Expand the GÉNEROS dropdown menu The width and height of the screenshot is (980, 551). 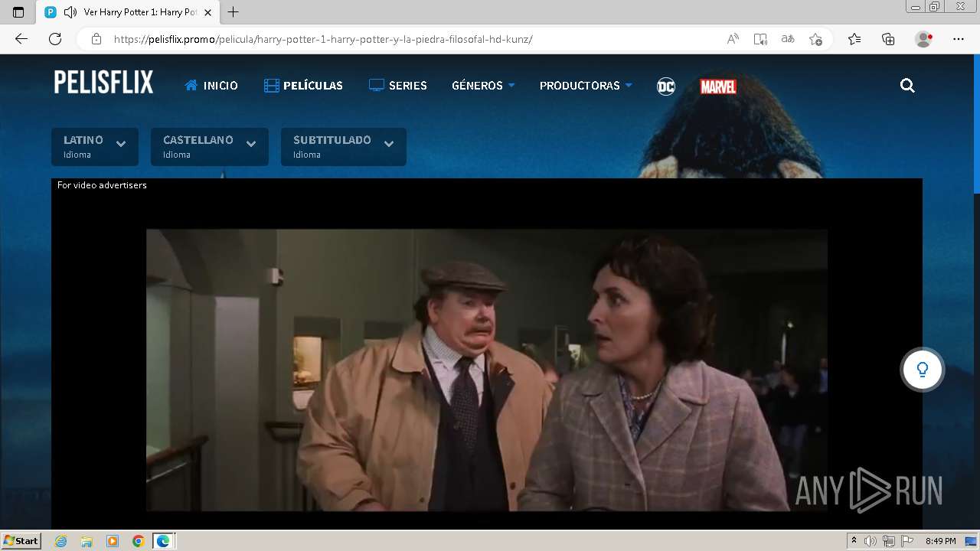[483, 86]
